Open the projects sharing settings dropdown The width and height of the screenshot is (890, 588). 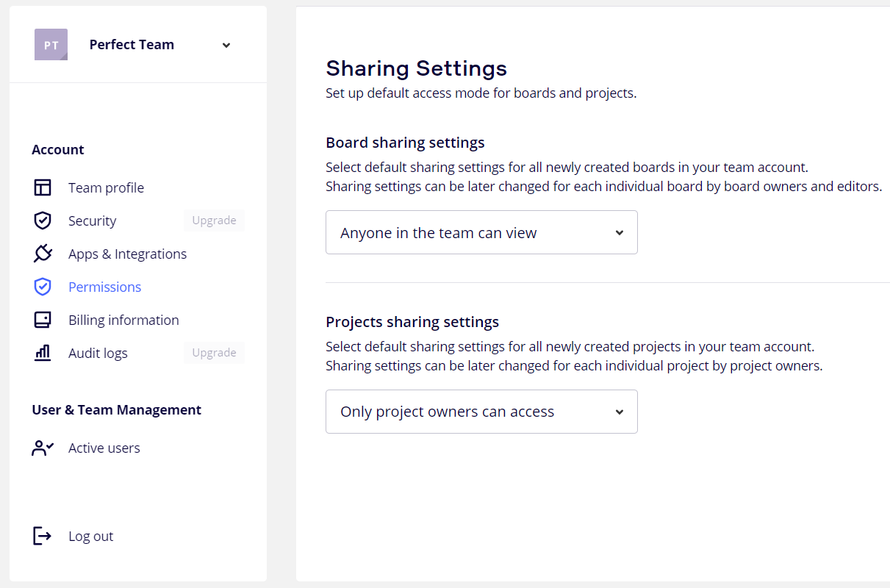pos(481,412)
